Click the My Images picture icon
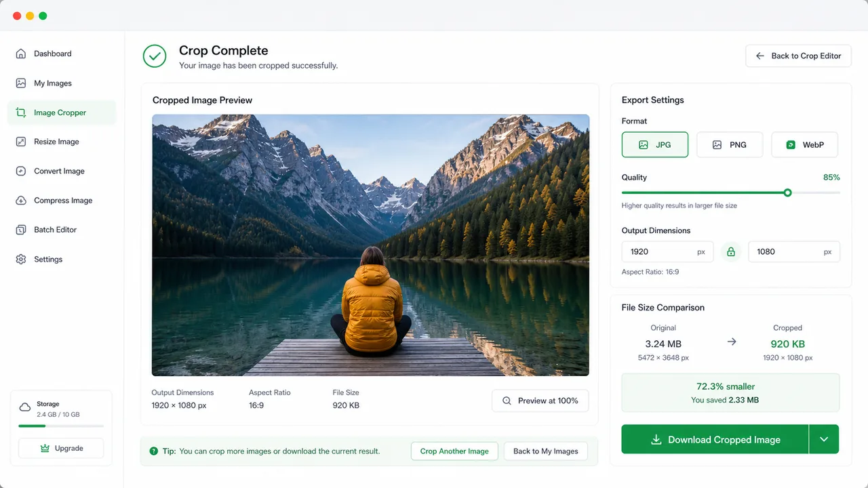The image size is (868, 488). click(x=21, y=83)
